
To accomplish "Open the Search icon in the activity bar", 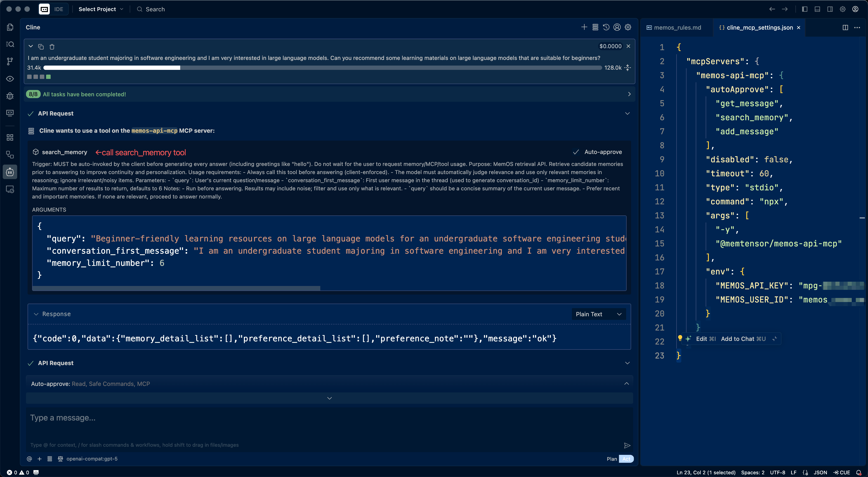I will 10,44.
